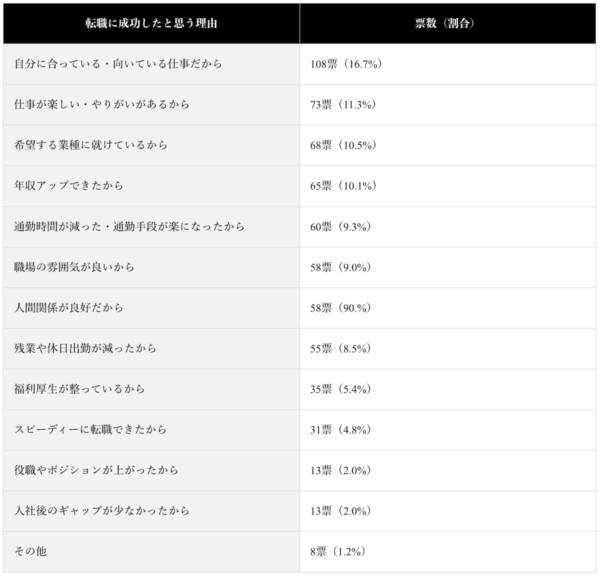
Task: Click the 65票（10.1%） value
Action: click(x=343, y=186)
